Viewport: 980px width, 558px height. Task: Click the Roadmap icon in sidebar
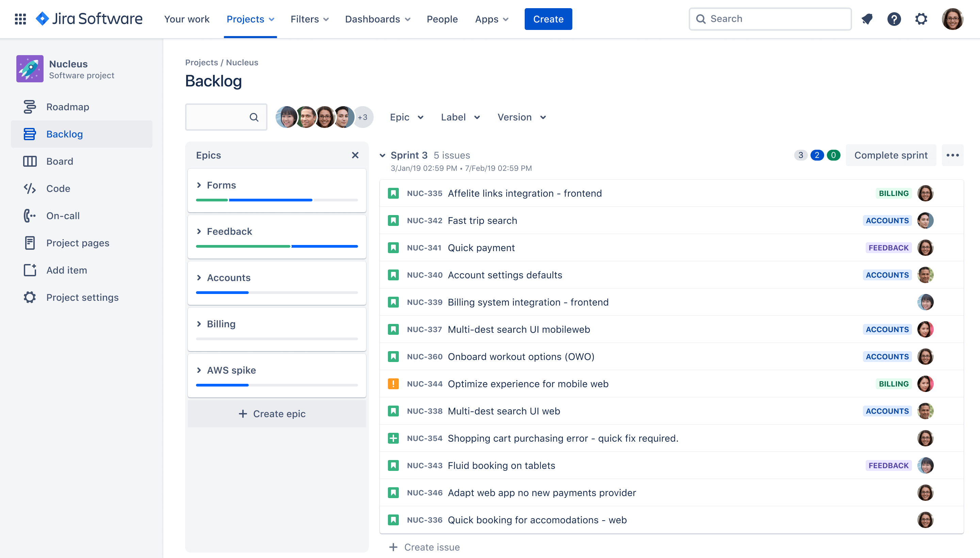(28, 106)
